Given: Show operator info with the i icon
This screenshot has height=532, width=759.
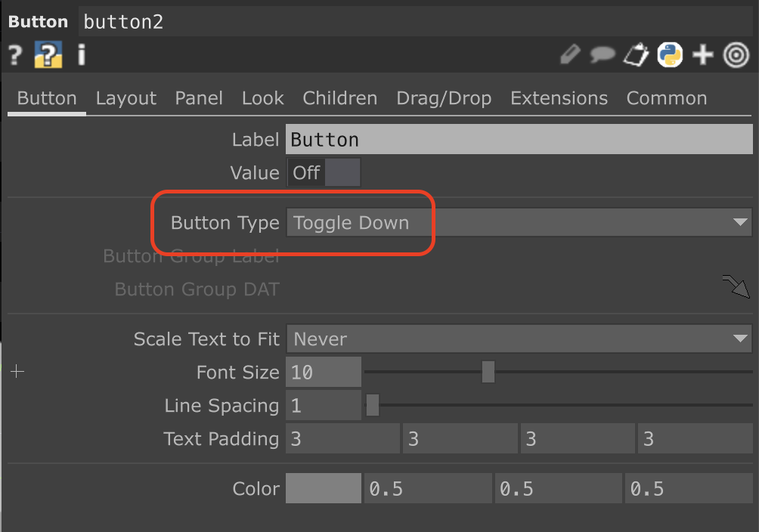Looking at the screenshot, I should pos(82,54).
